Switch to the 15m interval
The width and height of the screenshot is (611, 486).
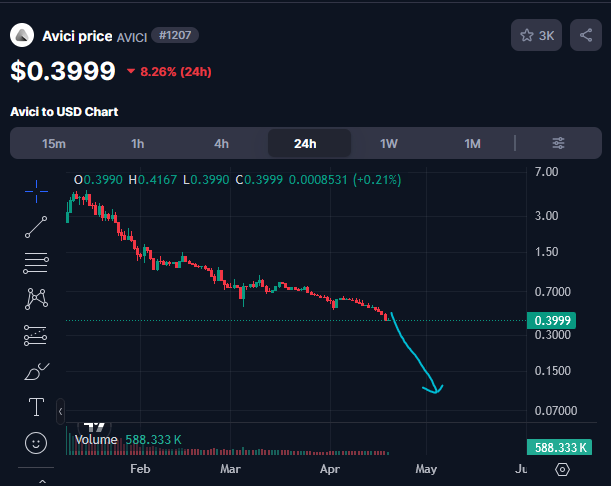click(x=54, y=144)
